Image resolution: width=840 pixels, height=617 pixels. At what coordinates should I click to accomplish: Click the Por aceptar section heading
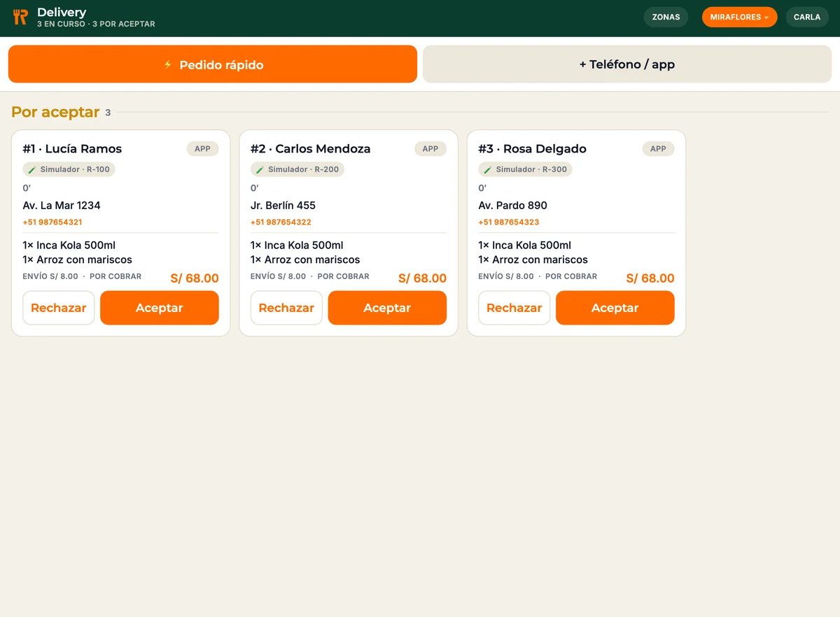55,112
